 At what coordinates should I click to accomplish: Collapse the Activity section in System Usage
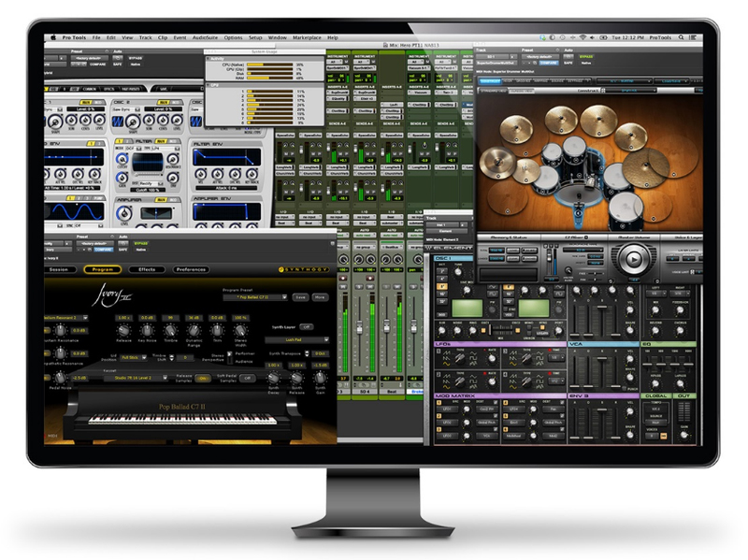click(209, 59)
